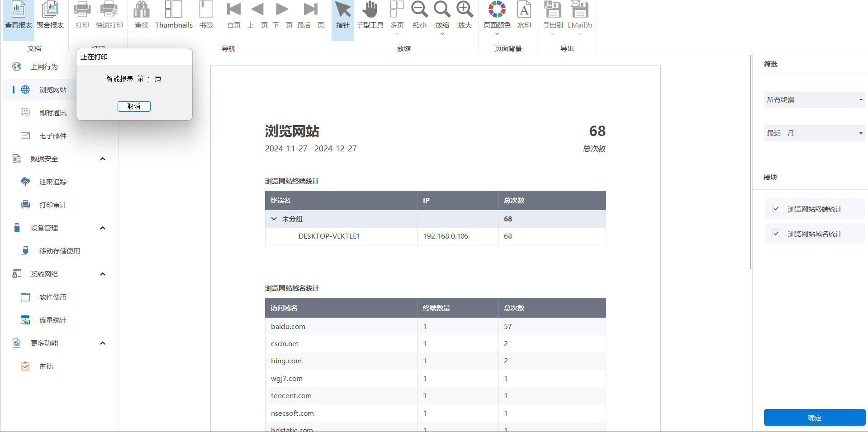Click the bing.com domain row
868x432 pixels.
[x=435, y=361]
